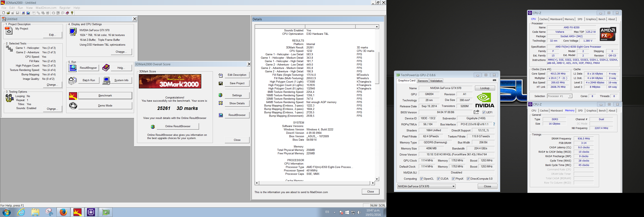This screenshot has height=217, width=644.
Task: Open Firefox from the taskbar
Action: [63, 212]
